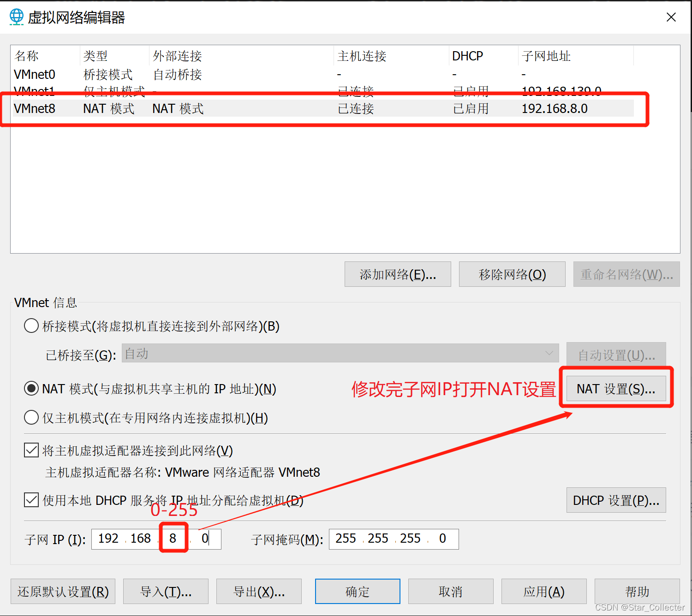This screenshot has width=692, height=616.
Task: Click the 类型 column header
Action: pyautogui.click(x=115, y=56)
